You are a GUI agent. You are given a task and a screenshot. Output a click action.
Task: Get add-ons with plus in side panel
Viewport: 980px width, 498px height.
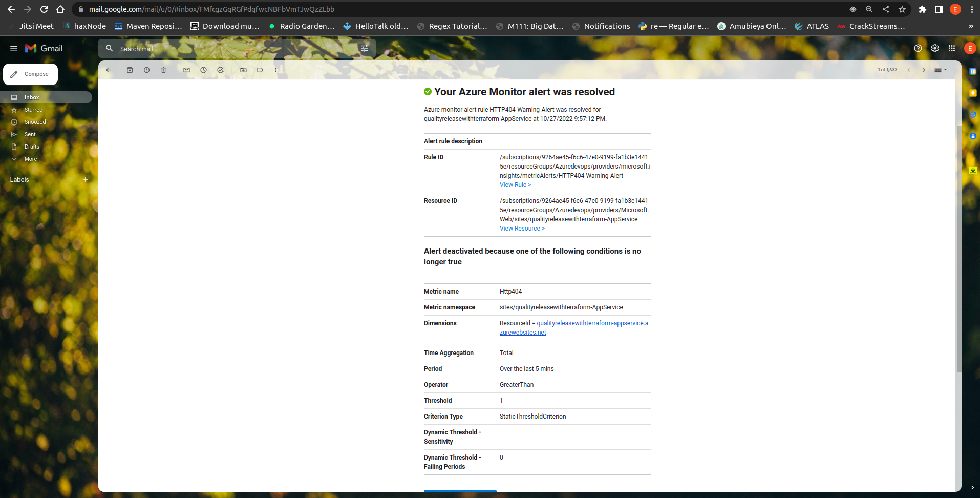[973, 192]
